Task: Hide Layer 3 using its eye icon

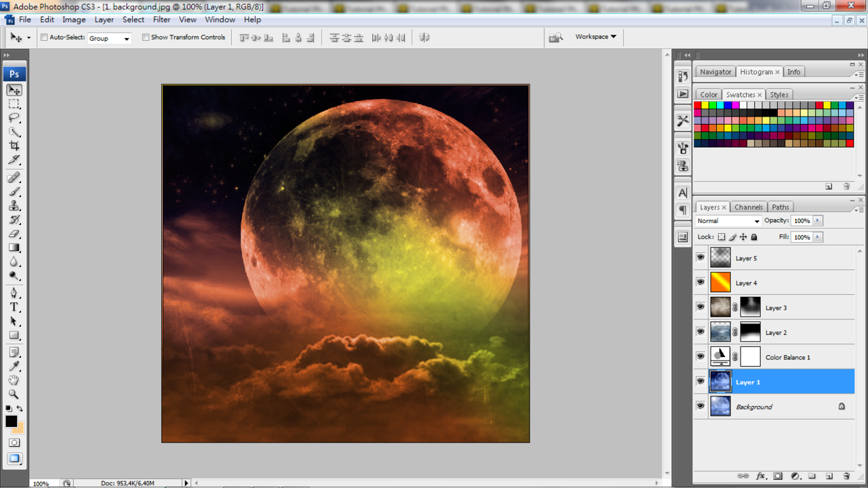Action: pos(701,307)
